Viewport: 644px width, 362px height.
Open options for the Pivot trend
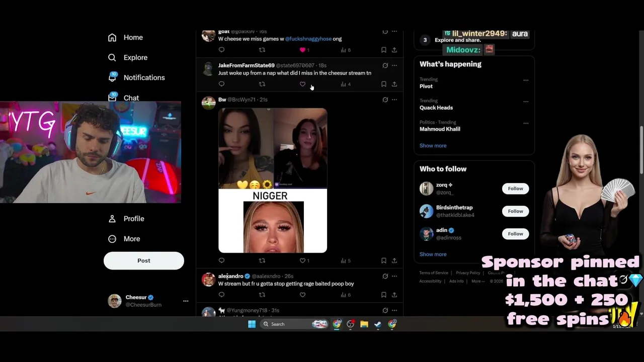[x=526, y=80]
